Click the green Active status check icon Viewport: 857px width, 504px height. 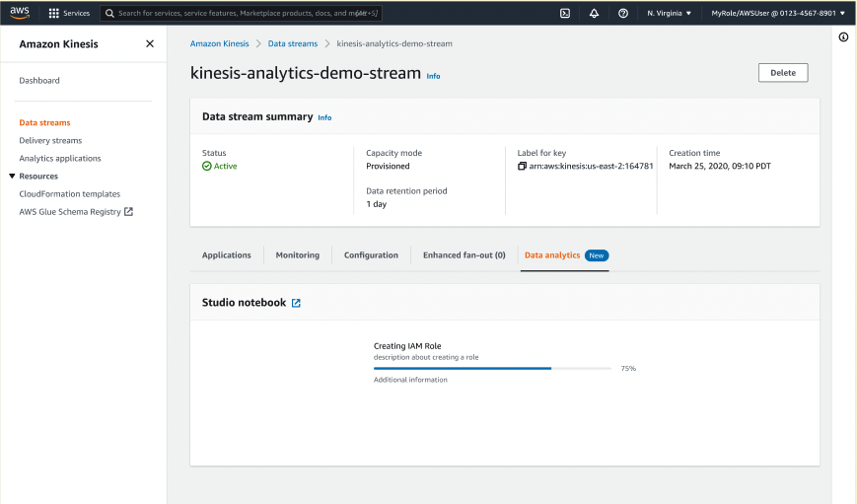206,166
